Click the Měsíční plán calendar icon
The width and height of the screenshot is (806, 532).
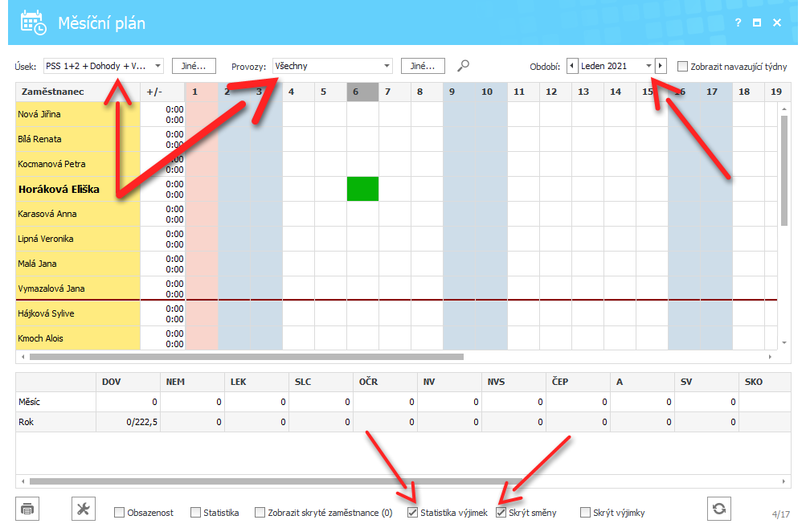coord(34,23)
